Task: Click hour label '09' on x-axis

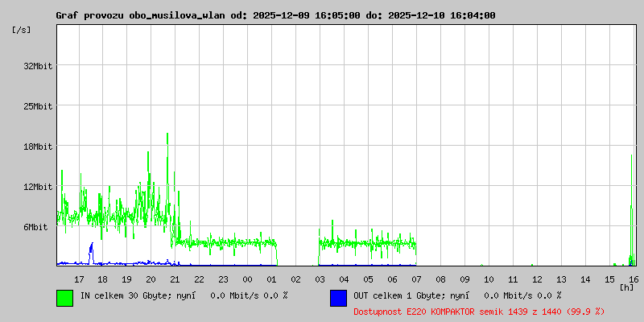Action: coord(465,279)
